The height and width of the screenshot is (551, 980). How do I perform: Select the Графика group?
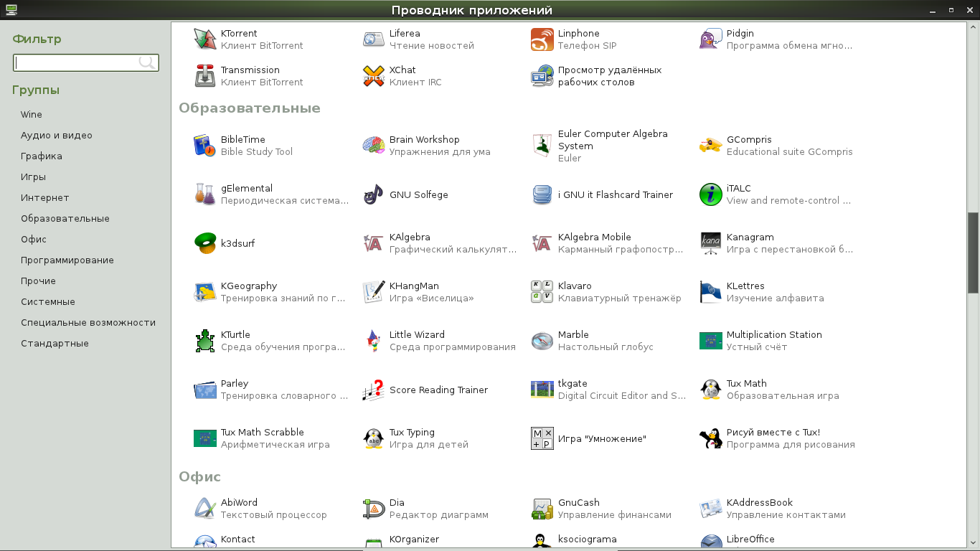[42, 156]
